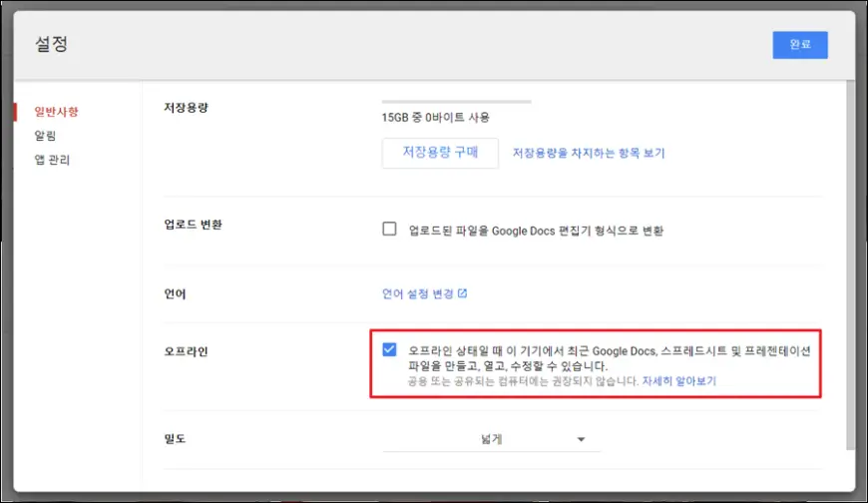The height and width of the screenshot is (503, 868).
Task: Click the 업로드 변환 section label
Action: point(194,225)
